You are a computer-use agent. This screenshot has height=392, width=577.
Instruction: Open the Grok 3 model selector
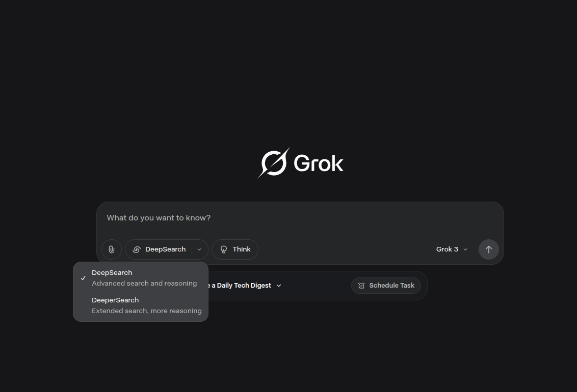coord(452,249)
